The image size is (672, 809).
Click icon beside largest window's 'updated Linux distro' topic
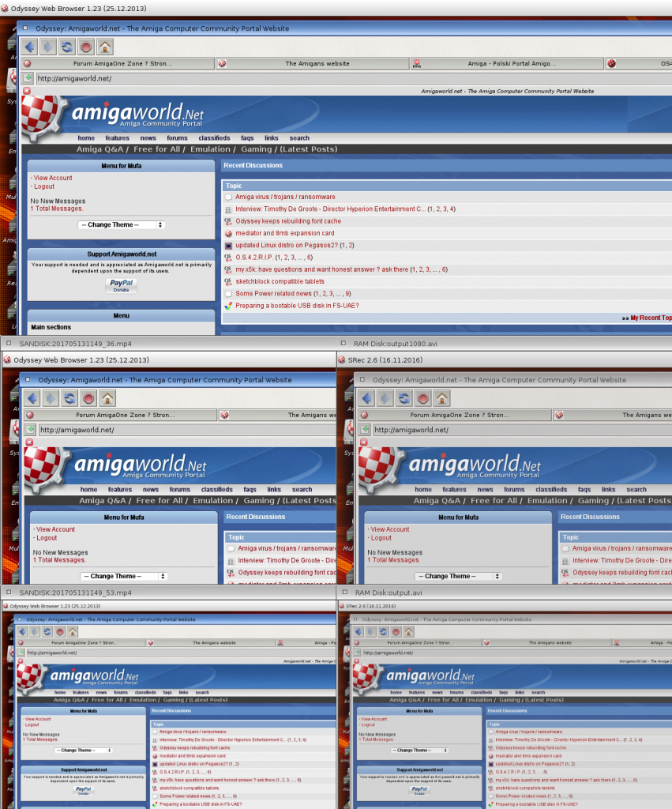tap(228, 246)
